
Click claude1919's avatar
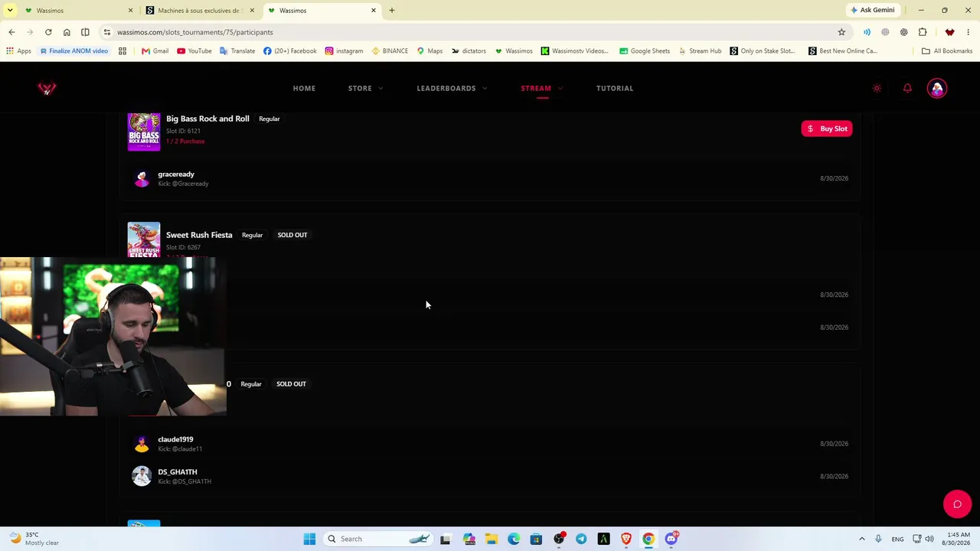pos(142,444)
